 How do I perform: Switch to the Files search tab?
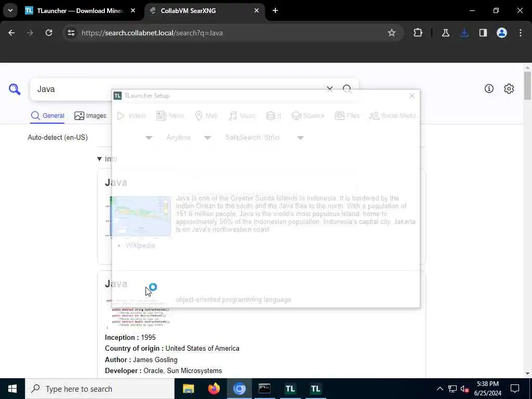tap(347, 116)
